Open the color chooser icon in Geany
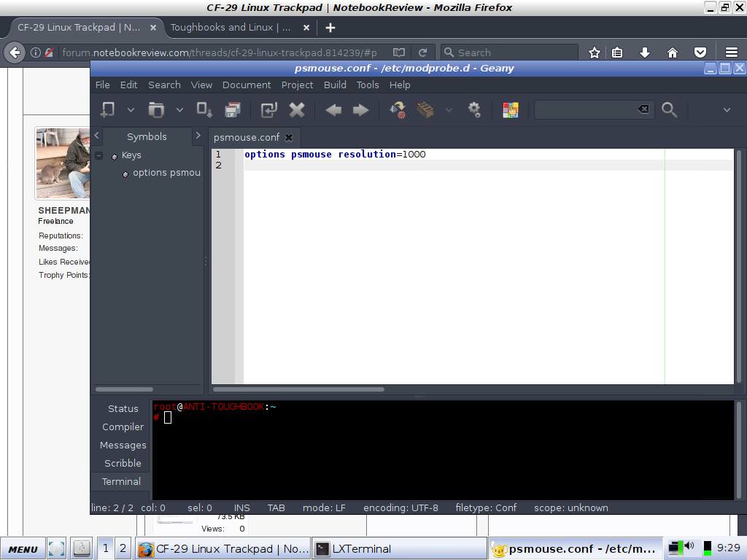The width and height of the screenshot is (747, 560). pyautogui.click(x=510, y=110)
